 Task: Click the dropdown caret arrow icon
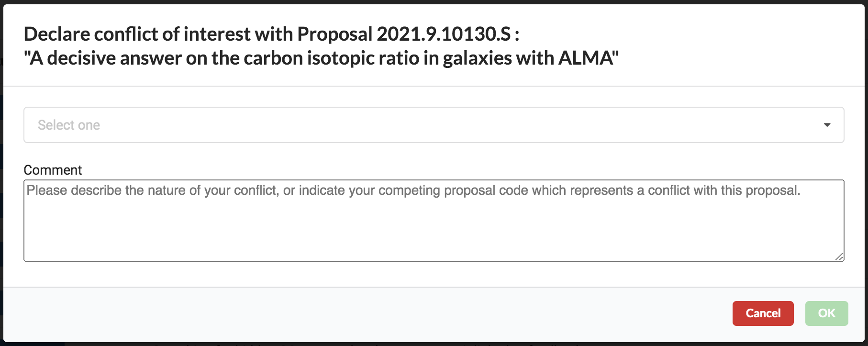point(827,125)
